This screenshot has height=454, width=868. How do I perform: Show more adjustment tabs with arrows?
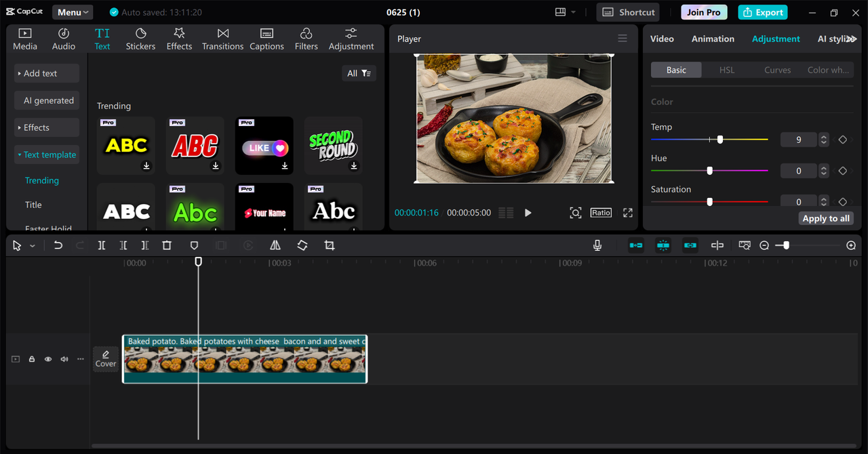852,39
